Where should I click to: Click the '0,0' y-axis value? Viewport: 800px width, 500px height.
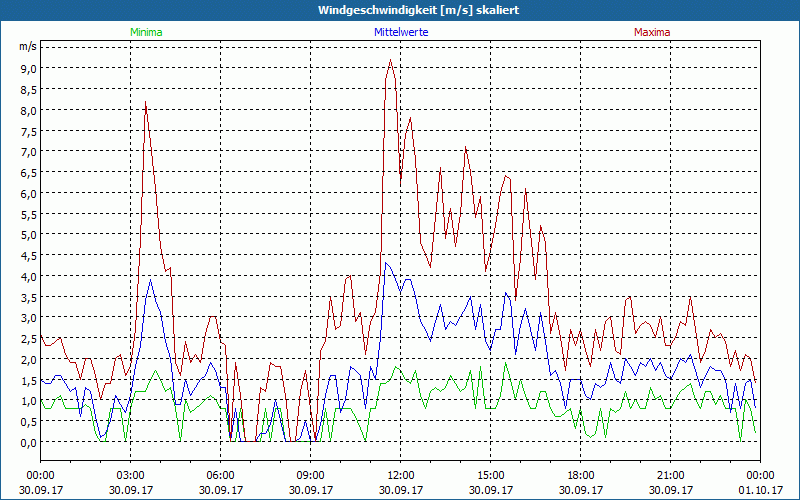point(29,442)
